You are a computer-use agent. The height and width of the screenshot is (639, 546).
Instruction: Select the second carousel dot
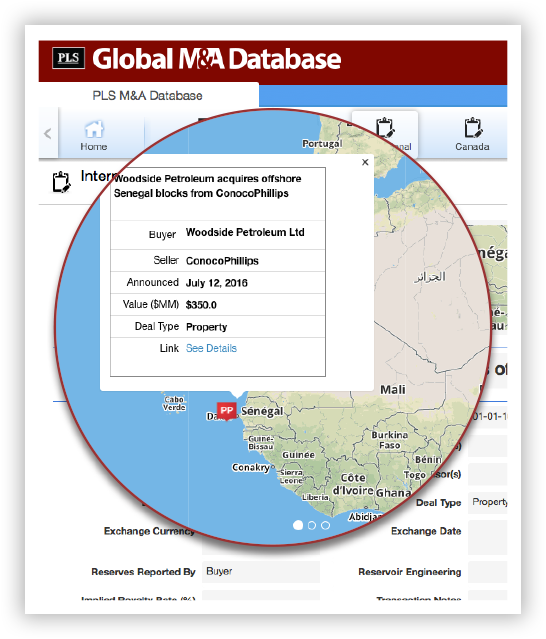pyautogui.click(x=312, y=525)
